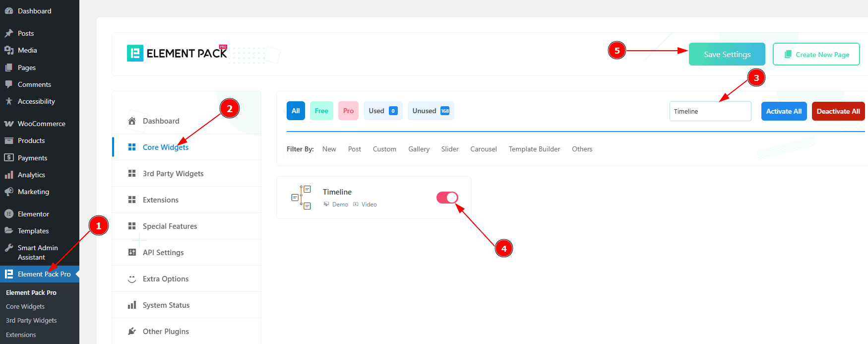View the System Status tab
The width and height of the screenshot is (868, 344).
tap(186, 305)
